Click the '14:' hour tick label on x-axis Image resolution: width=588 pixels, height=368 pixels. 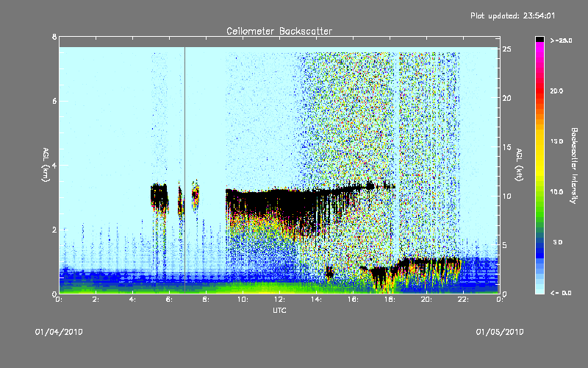pos(316,300)
